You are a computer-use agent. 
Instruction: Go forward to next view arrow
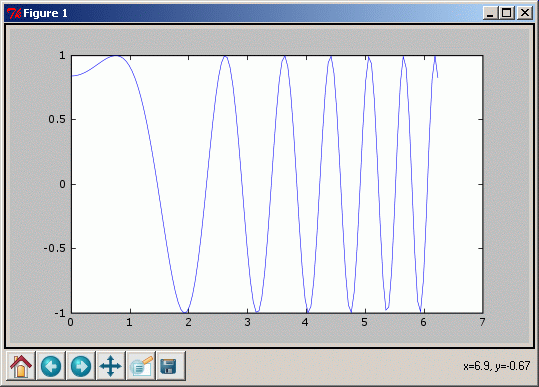[x=81, y=366]
